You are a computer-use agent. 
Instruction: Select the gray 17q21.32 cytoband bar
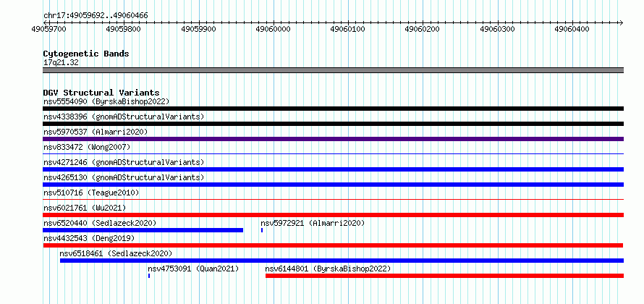click(x=333, y=70)
